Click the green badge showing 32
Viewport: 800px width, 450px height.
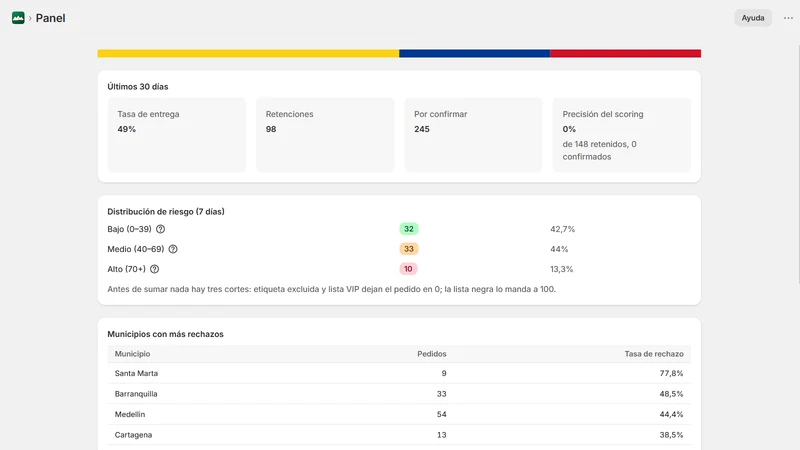tap(409, 229)
